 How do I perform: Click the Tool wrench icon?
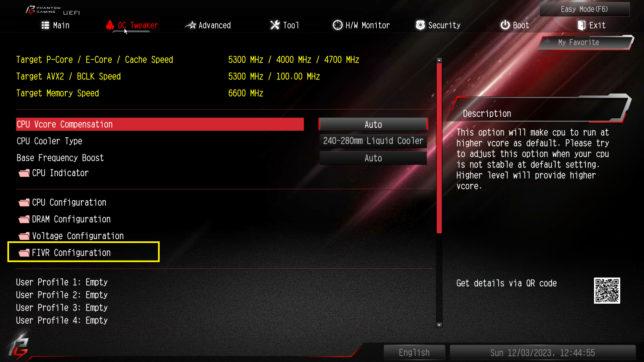click(x=275, y=25)
